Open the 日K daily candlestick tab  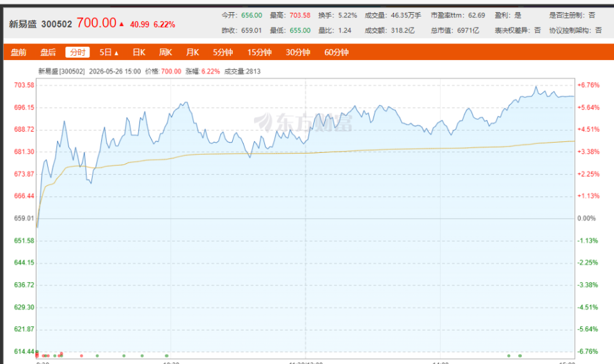139,52
